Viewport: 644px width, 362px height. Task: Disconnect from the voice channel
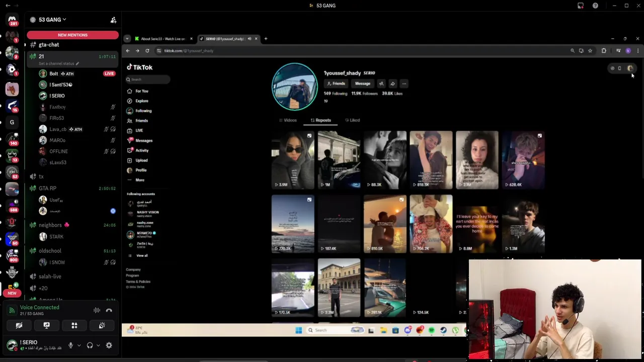tap(109, 310)
